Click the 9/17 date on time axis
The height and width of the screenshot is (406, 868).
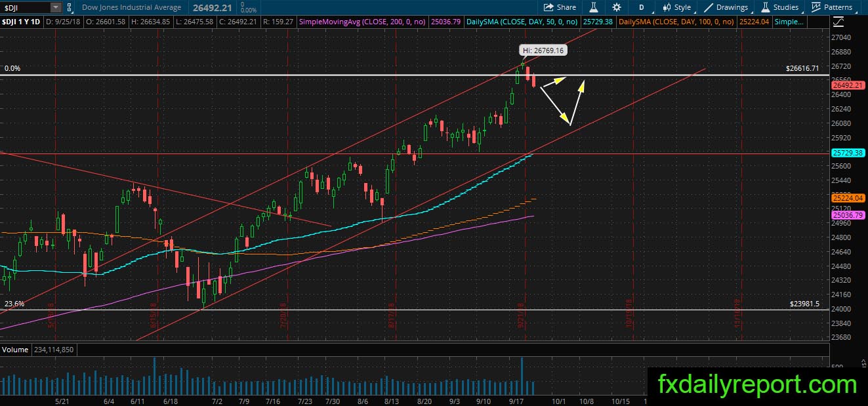515,401
